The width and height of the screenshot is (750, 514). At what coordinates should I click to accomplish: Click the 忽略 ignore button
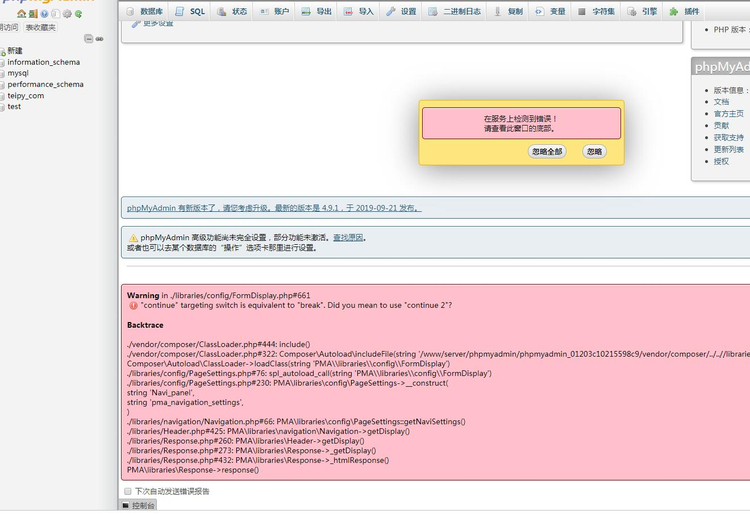click(595, 152)
